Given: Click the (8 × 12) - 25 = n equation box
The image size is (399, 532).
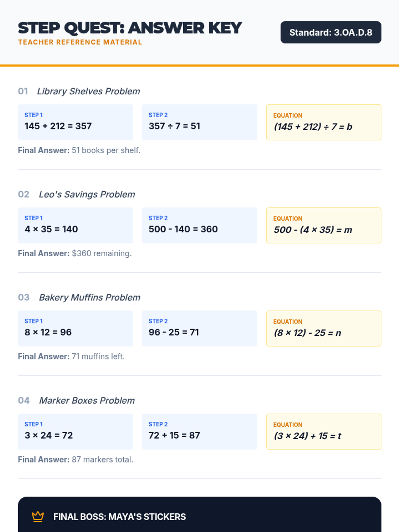Looking at the screenshot, I should point(324,329).
